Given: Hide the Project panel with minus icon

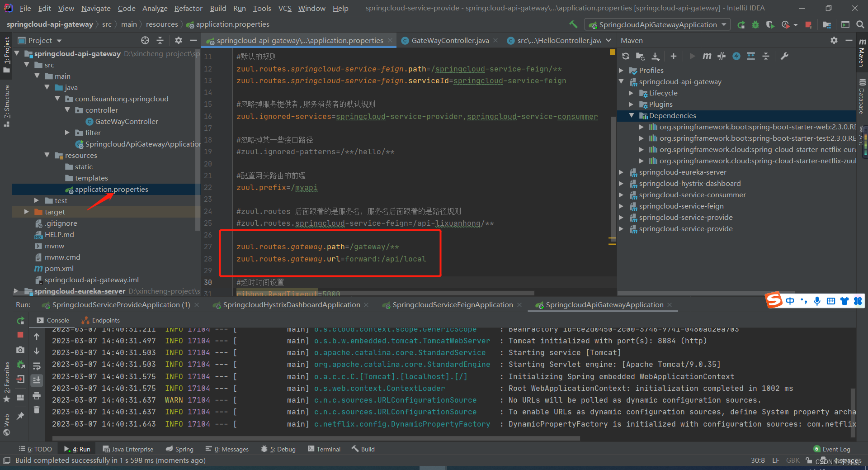Looking at the screenshot, I should [x=193, y=40].
